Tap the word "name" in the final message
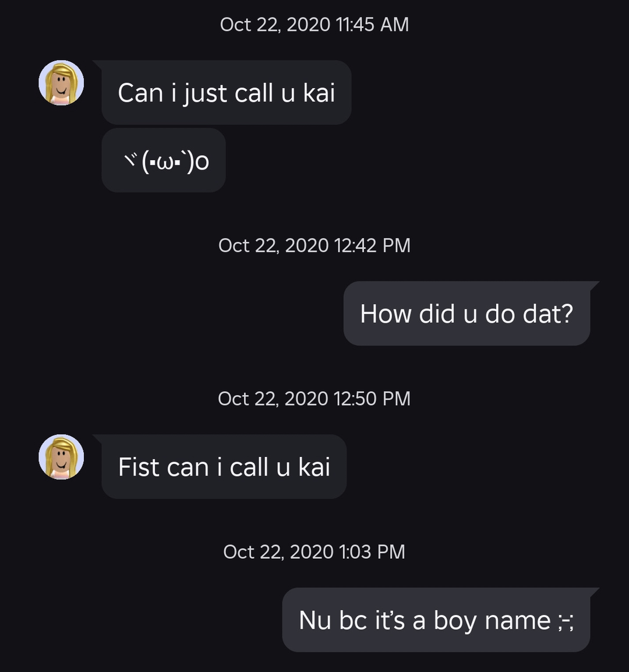This screenshot has width=629, height=672. coord(518,620)
